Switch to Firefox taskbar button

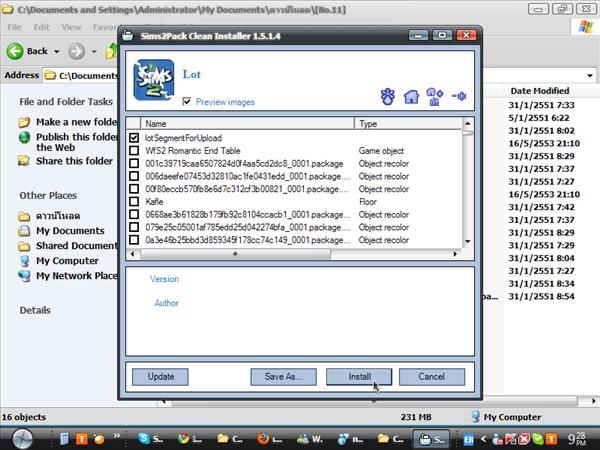point(270,439)
